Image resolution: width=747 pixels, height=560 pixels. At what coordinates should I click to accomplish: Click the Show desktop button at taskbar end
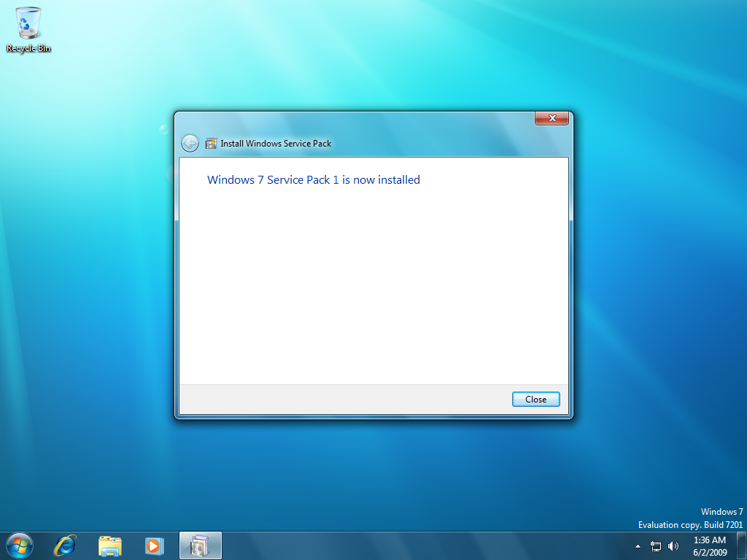pyautogui.click(x=742, y=545)
